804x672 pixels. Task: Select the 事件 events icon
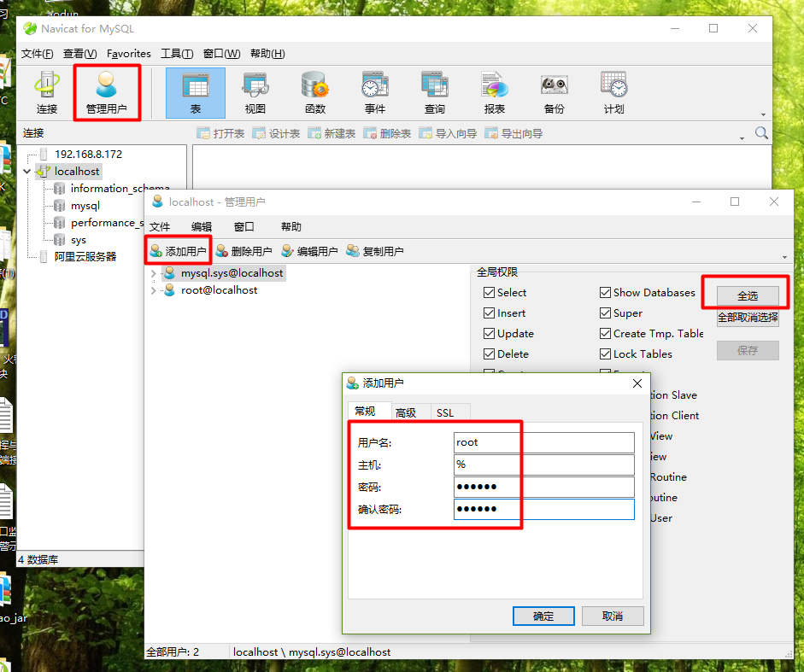pyautogui.click(x=375, y=93)
